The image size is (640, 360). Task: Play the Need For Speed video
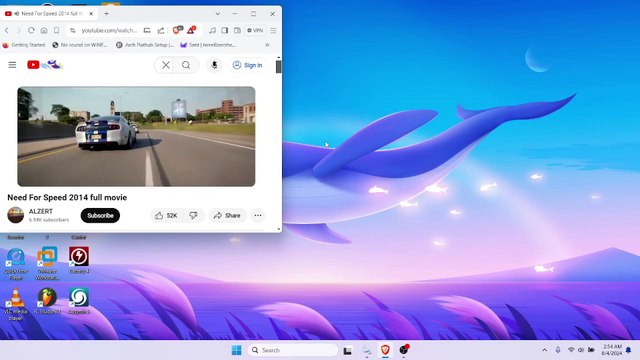136,136
